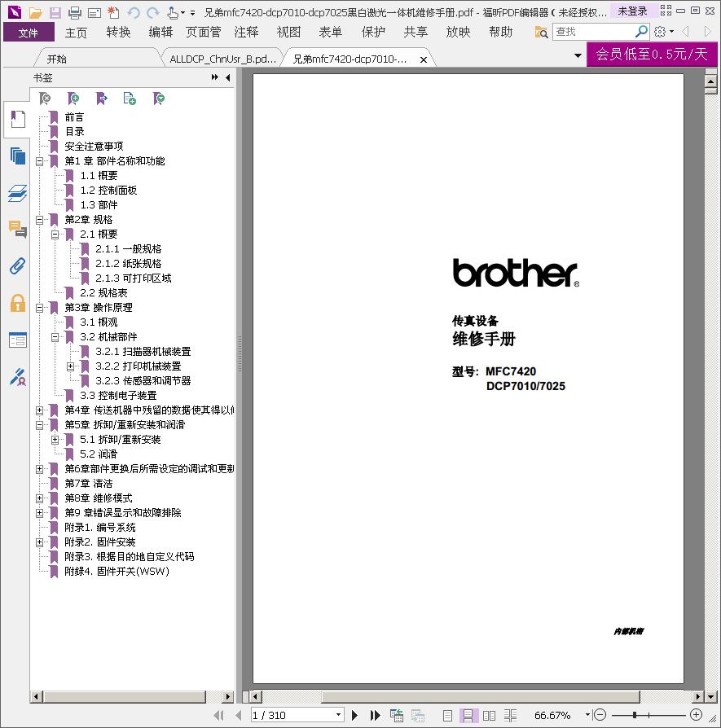Screen dimensions: 721x728
Task: Collapse the 第2章 规格 bookmark node
Action: tap(39, 220)
